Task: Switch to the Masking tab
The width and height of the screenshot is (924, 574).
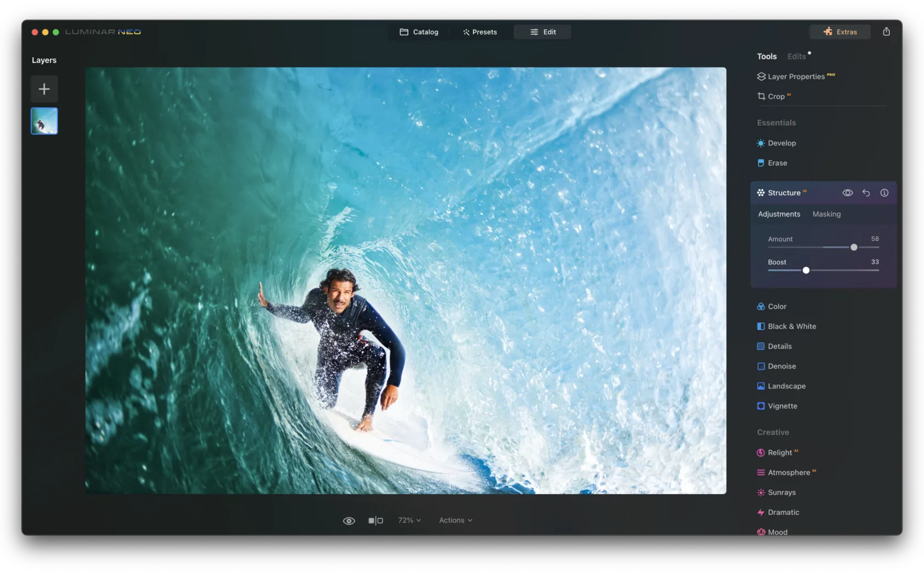Action: [x=826, y=214]
